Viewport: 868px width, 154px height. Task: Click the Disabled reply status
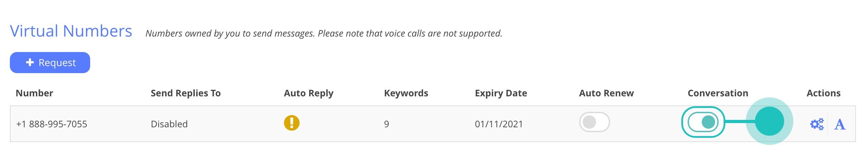point(169,124)
